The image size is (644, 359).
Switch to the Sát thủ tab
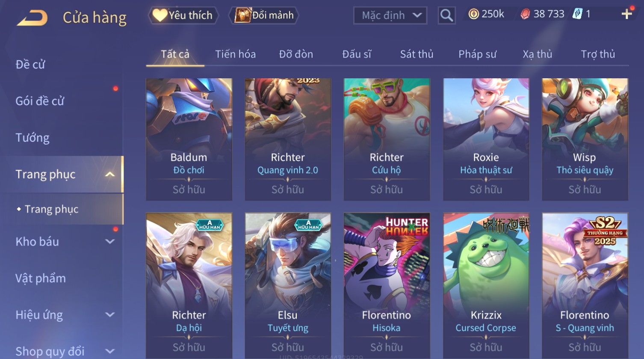point(417,54)
